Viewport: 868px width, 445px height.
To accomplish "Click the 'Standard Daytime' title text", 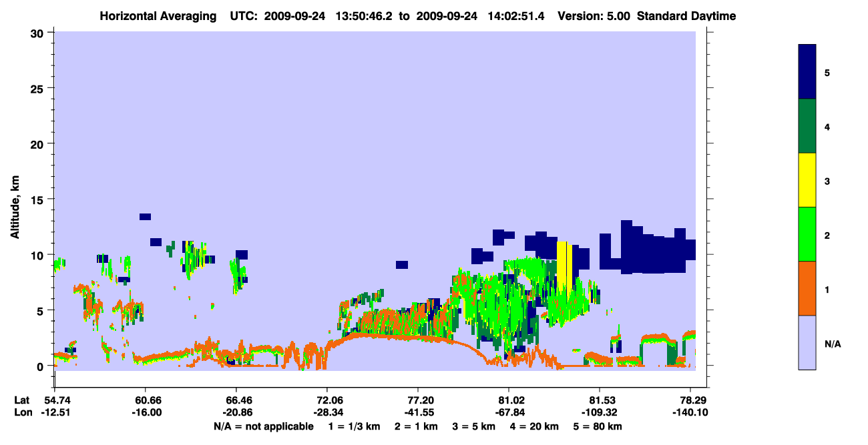I will 686,16.
